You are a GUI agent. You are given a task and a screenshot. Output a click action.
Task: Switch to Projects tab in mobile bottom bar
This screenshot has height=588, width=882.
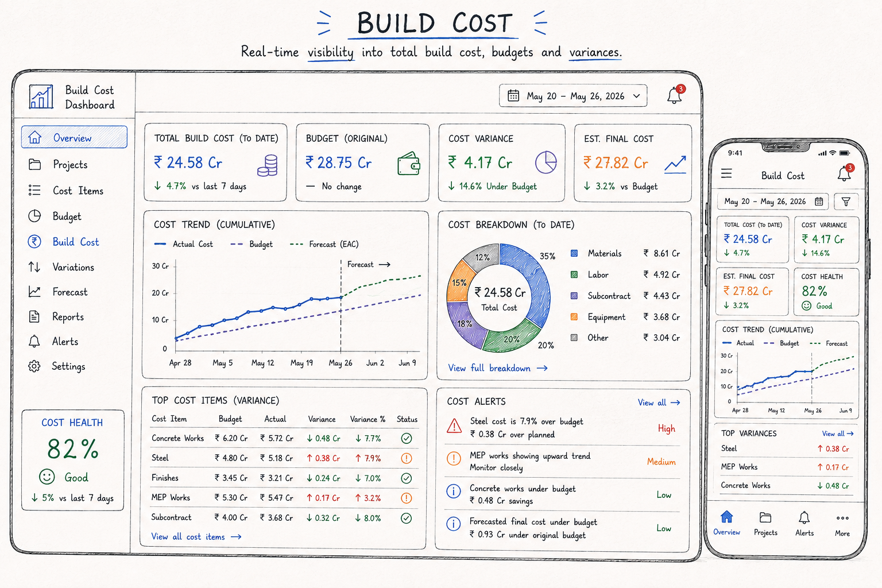click(x=765, y=523)
